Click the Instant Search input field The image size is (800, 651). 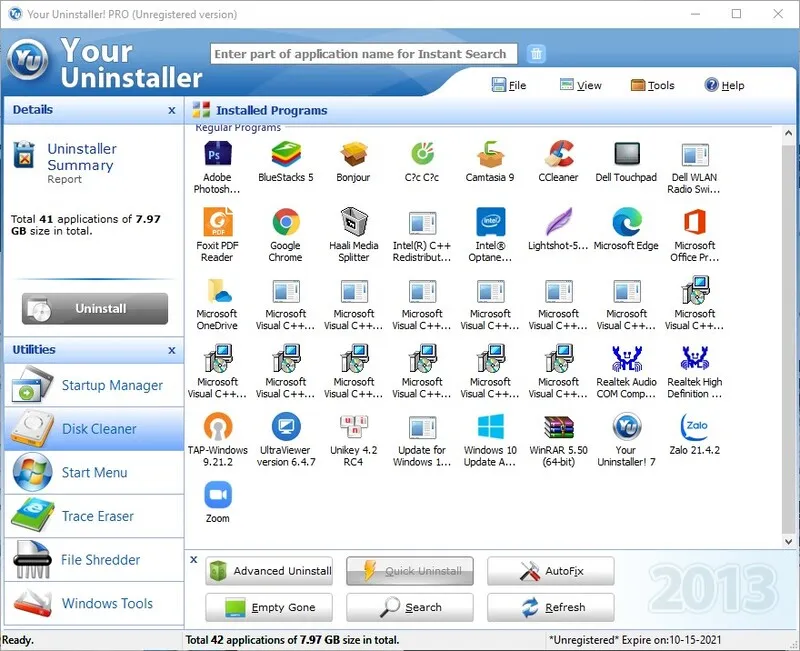coord(364,54)
